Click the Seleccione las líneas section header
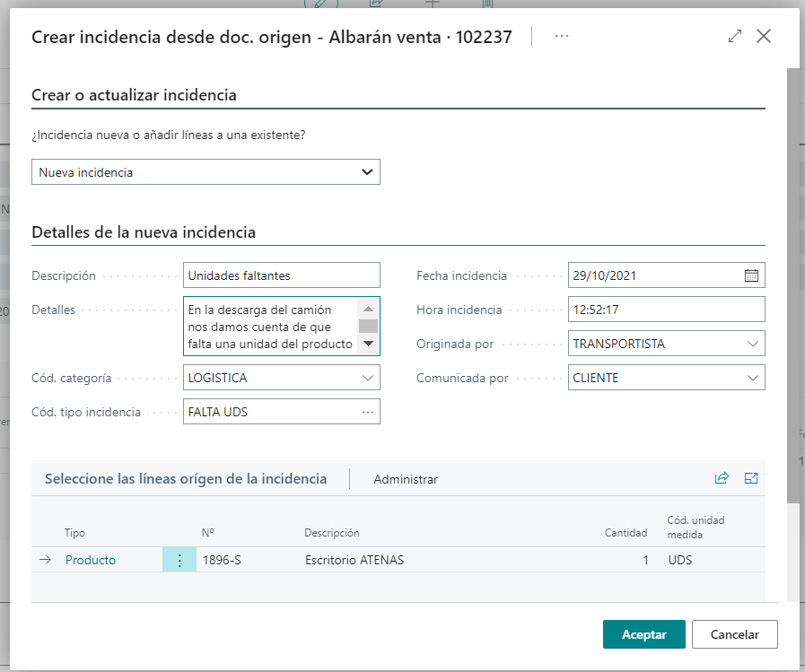Viewport: 805px width, 672px height. coord(186,478)
